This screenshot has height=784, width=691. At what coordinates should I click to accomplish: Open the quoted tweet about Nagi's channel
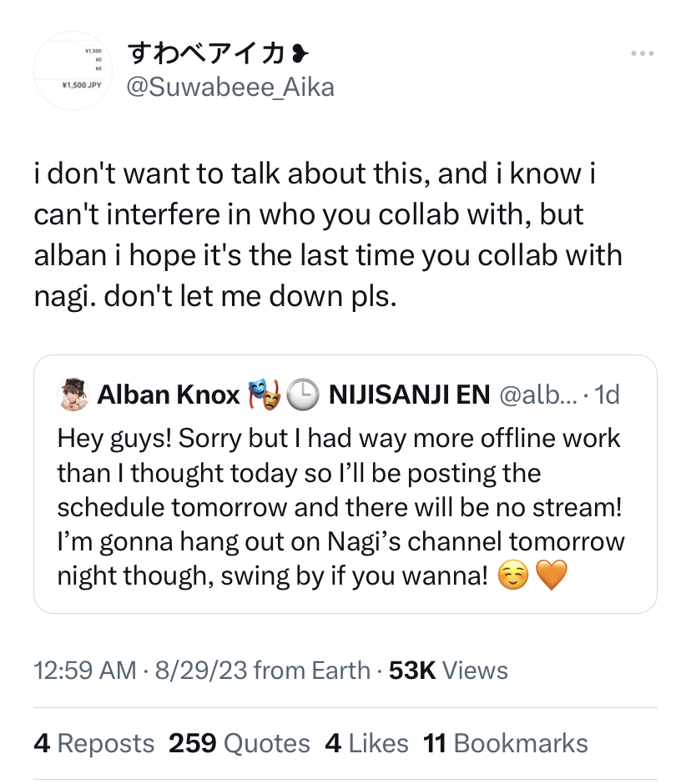(340, 507)
